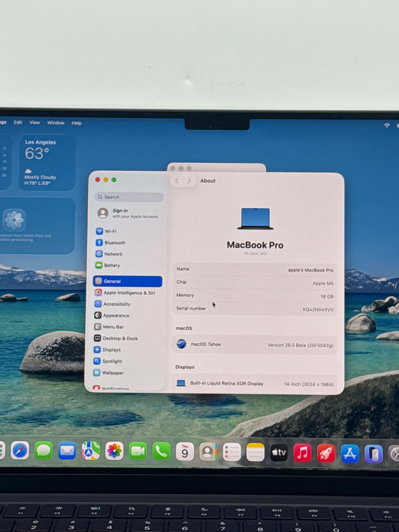Click the Wi-Fi status icon in menu bar

pyautogui.click(x=387, y=125)
